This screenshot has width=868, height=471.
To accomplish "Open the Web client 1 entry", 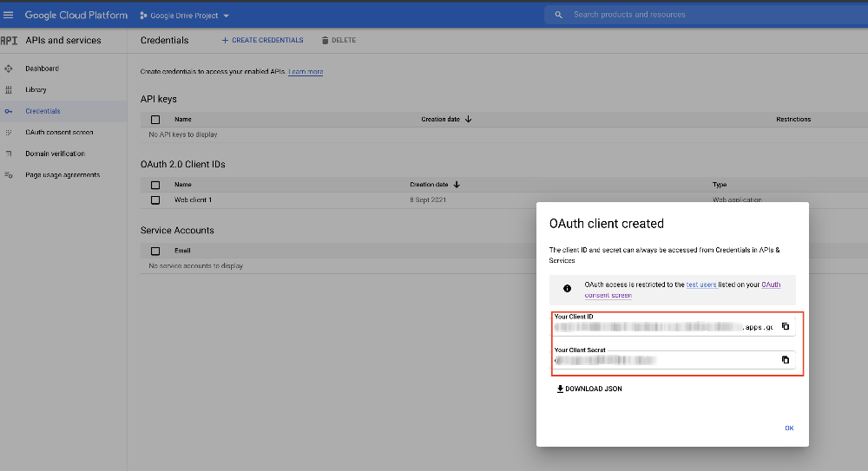I will tap(194, 200).
